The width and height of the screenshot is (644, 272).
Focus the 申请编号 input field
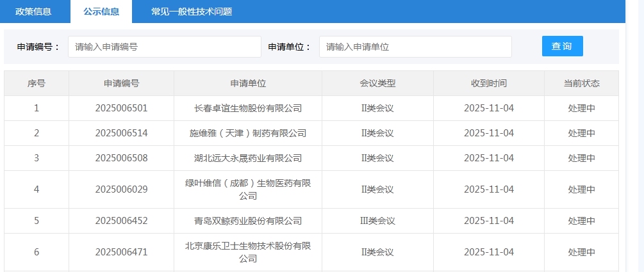[x=165, y=47]
